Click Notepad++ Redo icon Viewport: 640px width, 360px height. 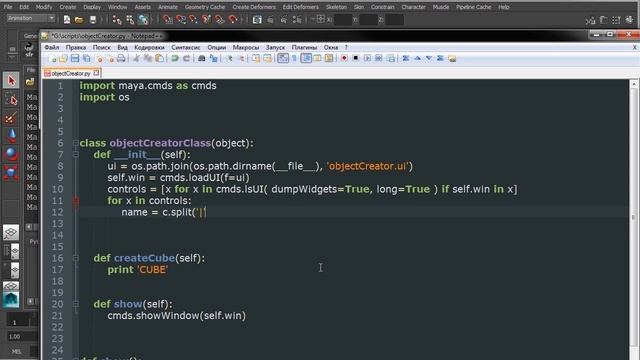click(187, 59)
